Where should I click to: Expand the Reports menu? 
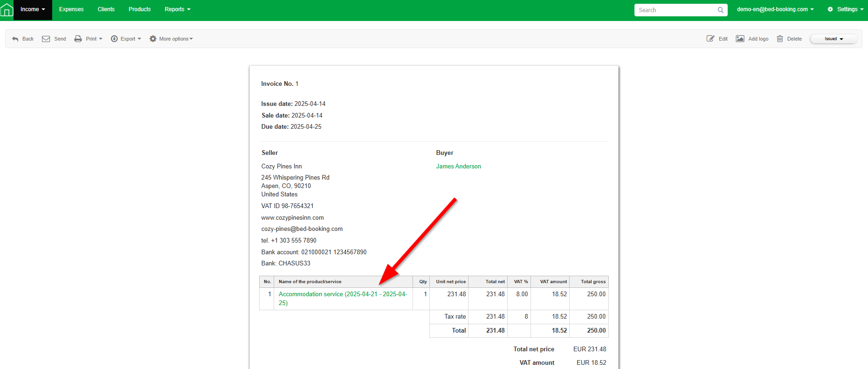pyautogui.click(x=178, y=9)
